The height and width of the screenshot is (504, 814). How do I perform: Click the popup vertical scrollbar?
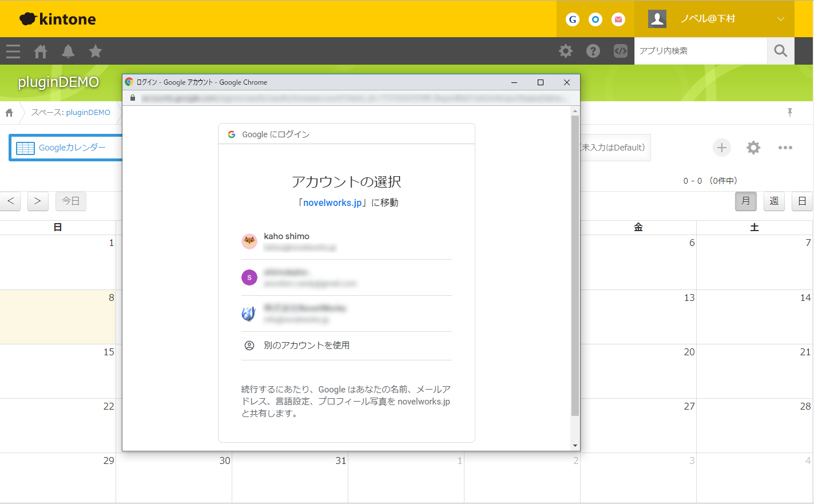(x=575, y=266)
